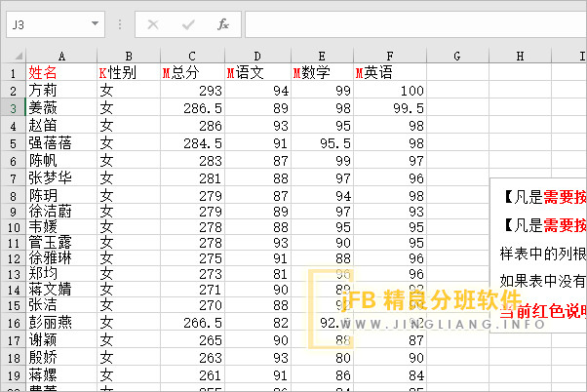Expand the Name Box dropdown arrow

(x=96, y=24)
